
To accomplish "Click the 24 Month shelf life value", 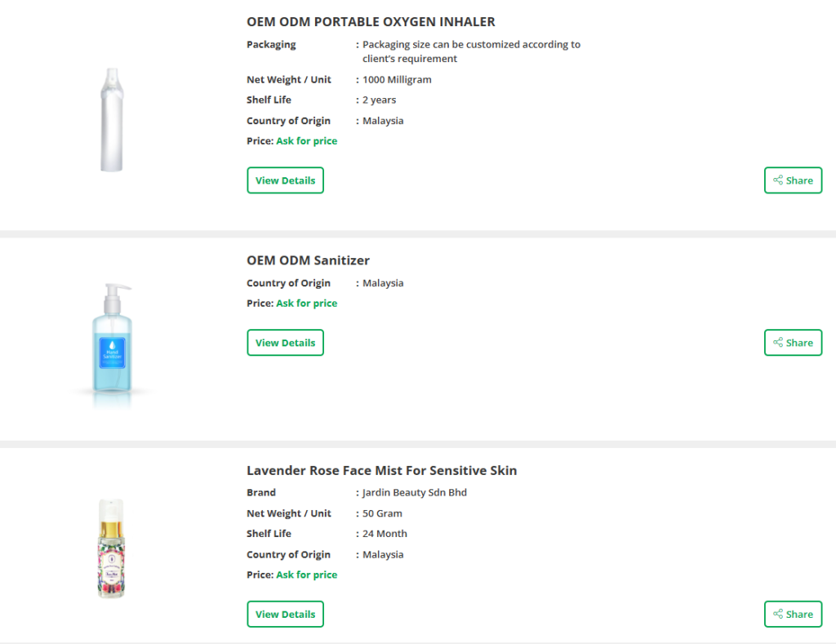I will (x=385, y=534).
